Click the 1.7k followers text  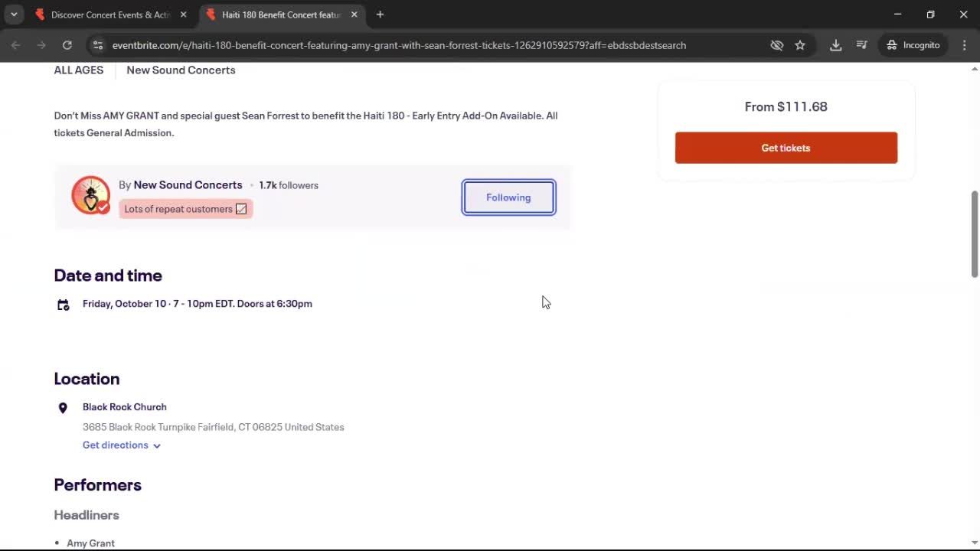coord(289,185)
